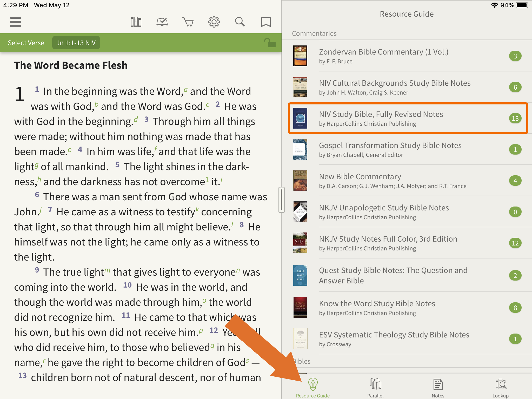Open Zondervan Bible Commentary entry
Viewport: 532px width, 399px height.
point(407,56)
